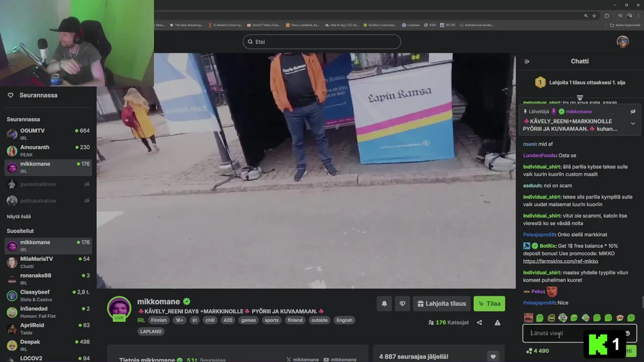Viewport: 644px width, 362px height.
Task: Click Näytä lisää to show more
Action: (19, 217)
